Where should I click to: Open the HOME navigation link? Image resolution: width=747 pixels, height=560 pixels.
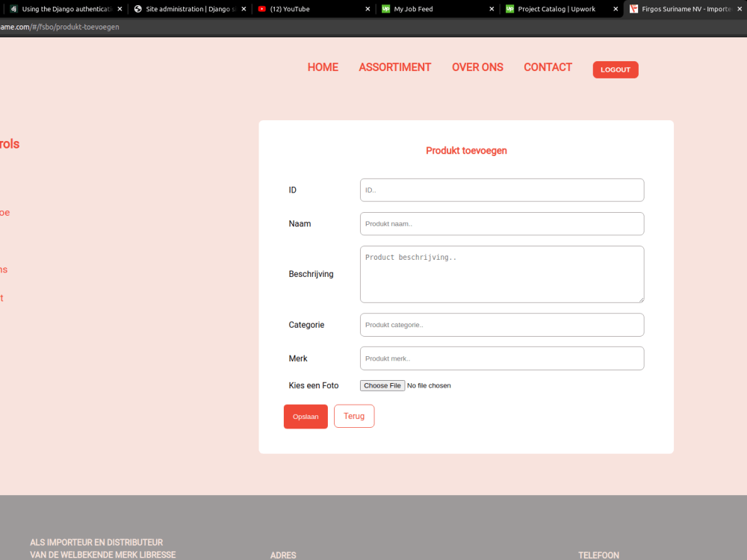click(323, 67)
